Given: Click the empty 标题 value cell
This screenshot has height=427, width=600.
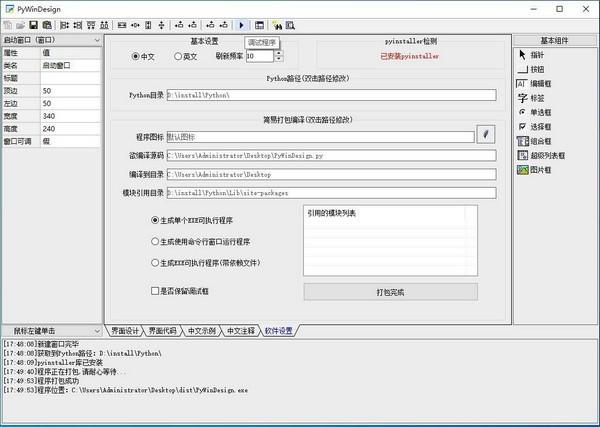Looking at the screenshot, I should point(71,78).
